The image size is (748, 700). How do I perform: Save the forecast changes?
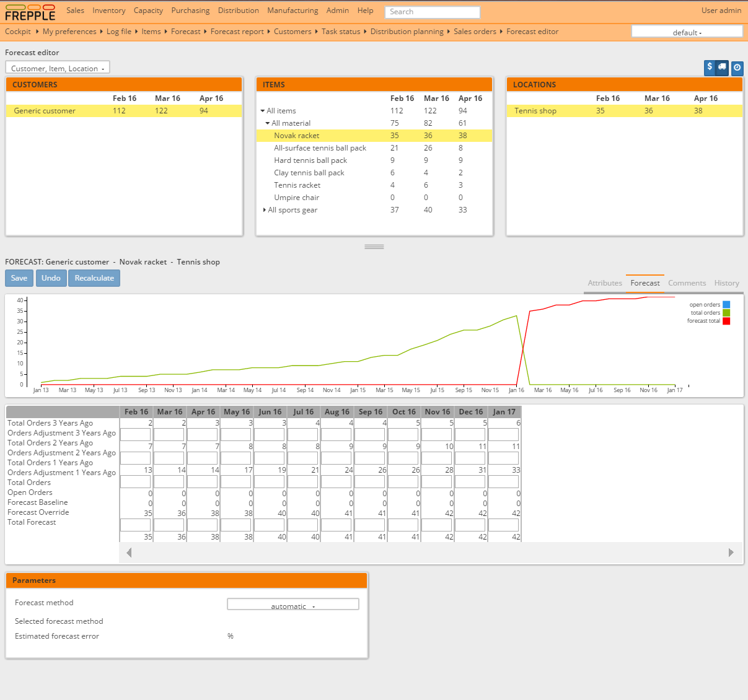point(19,278)
